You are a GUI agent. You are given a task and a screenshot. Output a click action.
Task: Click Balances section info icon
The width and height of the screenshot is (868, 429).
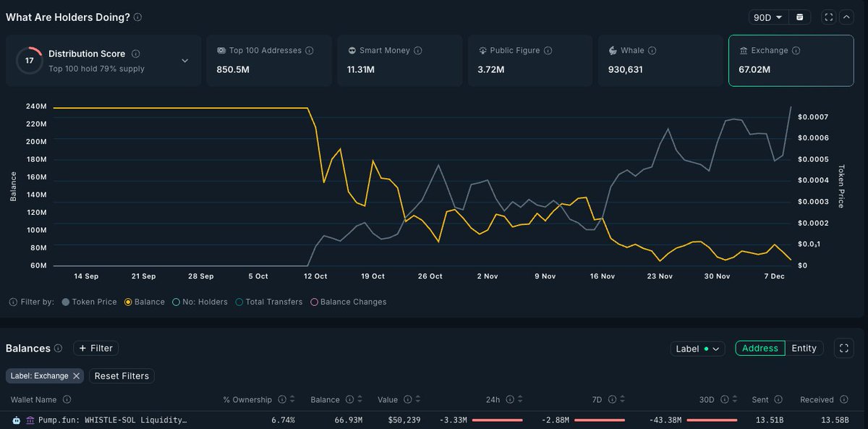(58, 348)
